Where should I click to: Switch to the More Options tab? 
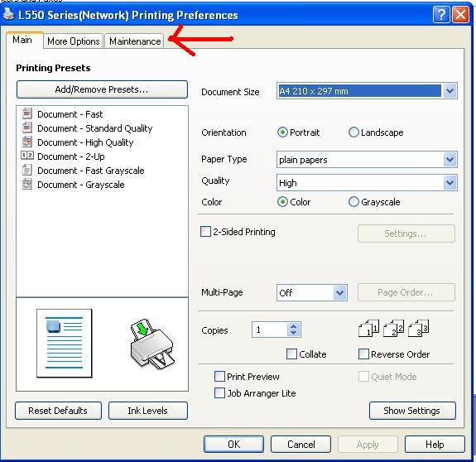[74, 41]
